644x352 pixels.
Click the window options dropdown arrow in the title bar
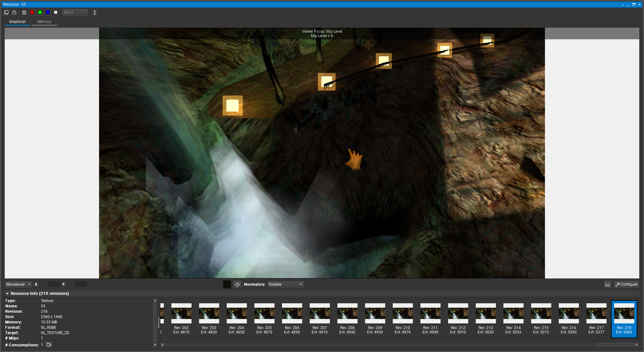point(623,5)
